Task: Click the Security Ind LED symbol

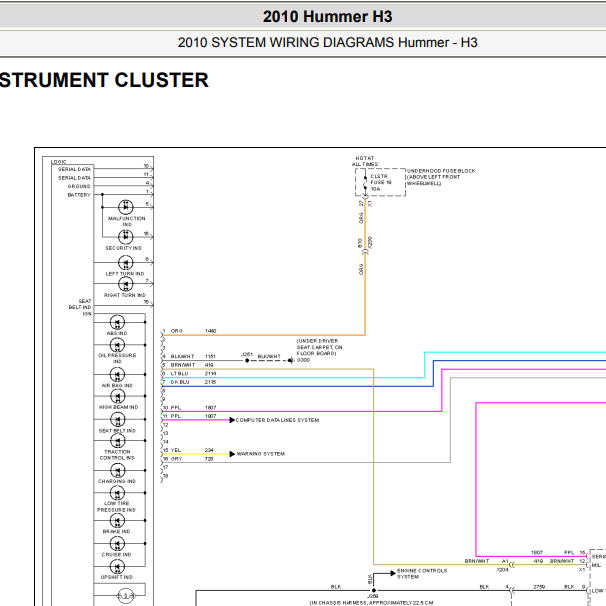Action: tap(126, 237)
